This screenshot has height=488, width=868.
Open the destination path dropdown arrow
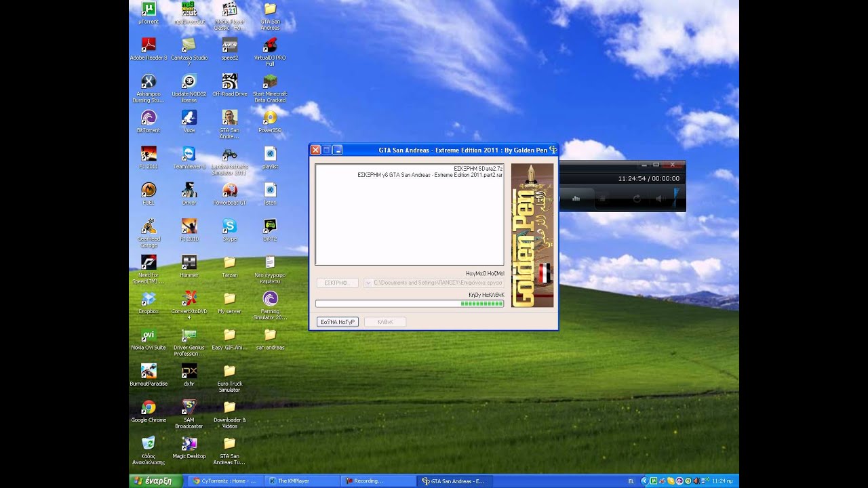368,283
